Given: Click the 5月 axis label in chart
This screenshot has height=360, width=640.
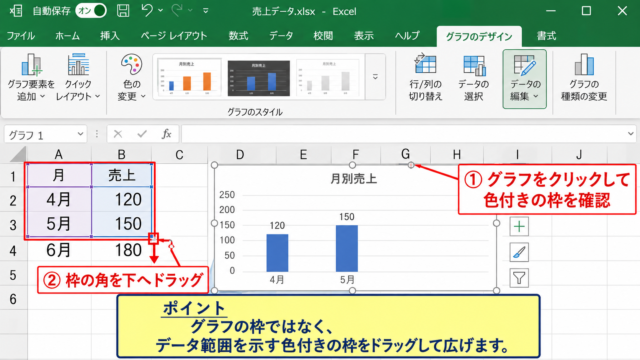Looking at the screenshot, I should 347,280.
